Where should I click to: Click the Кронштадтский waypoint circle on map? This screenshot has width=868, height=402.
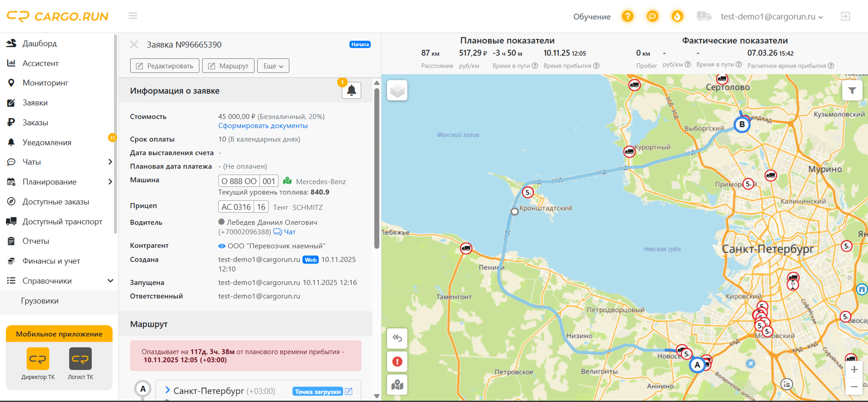tap(514, 212)
